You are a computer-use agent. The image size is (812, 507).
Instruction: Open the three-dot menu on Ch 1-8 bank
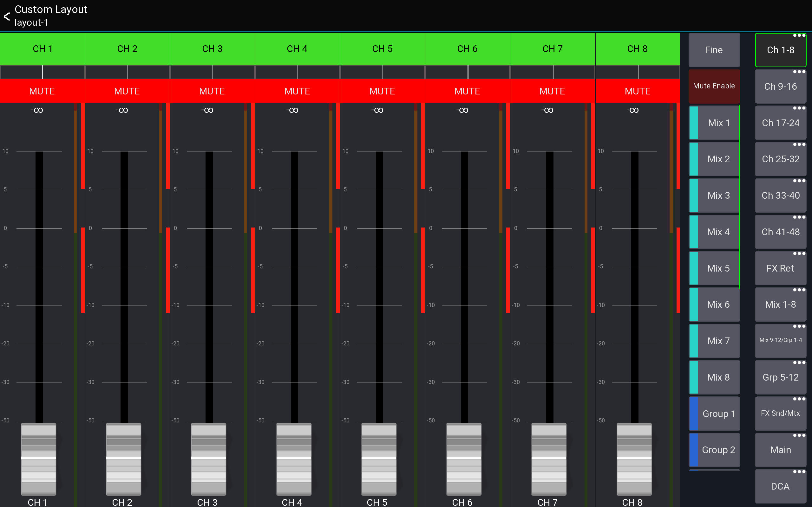point(800,35)
